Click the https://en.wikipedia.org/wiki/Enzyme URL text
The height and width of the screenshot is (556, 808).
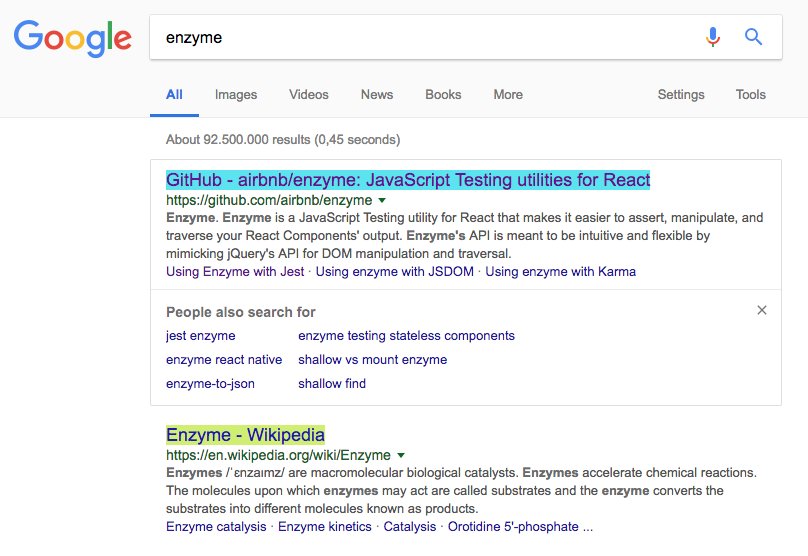tap(278, 455)
